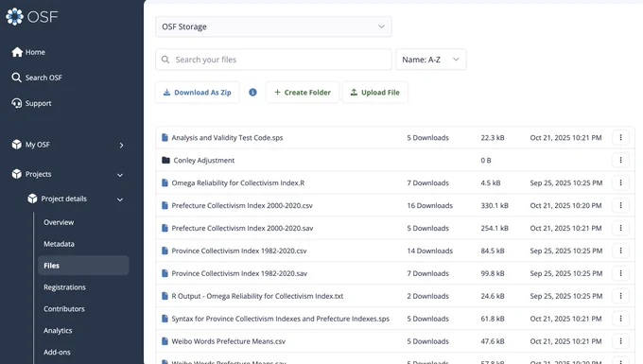This screenshot has height=364, width=643.
Task: Click the 330.1 kB file size
Action: tap(495, 205)
